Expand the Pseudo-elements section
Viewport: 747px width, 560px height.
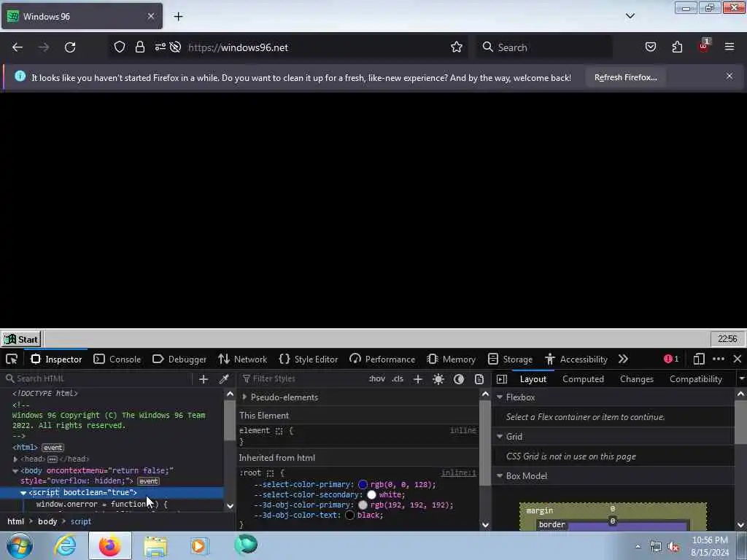(x=244, y=397)
